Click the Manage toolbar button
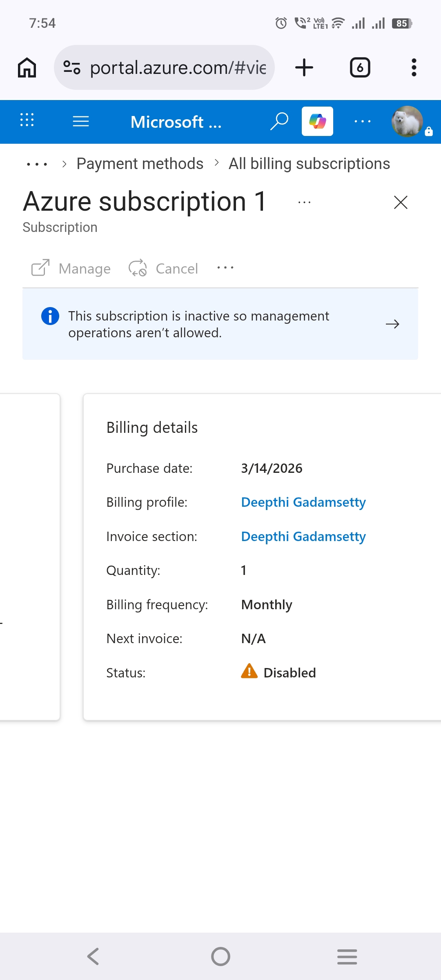 pyautogui.click(x=71, y=268)
